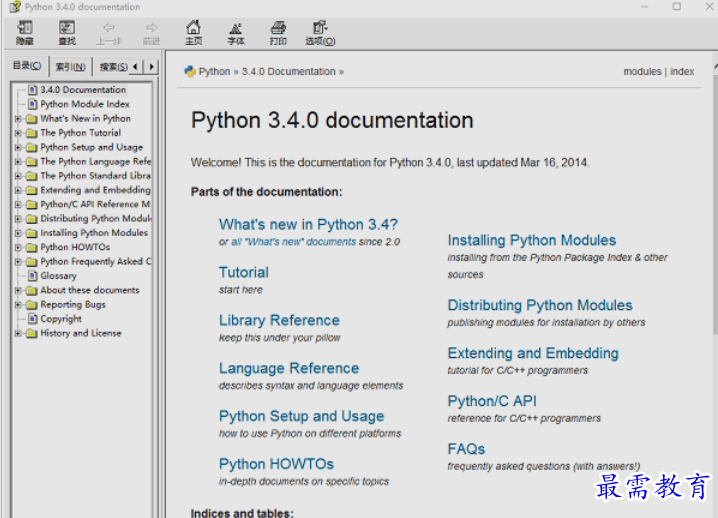This screenshot has height=518, width=718.
Task: Click the Python breadcrumb text link
Action: click(214, 71)
